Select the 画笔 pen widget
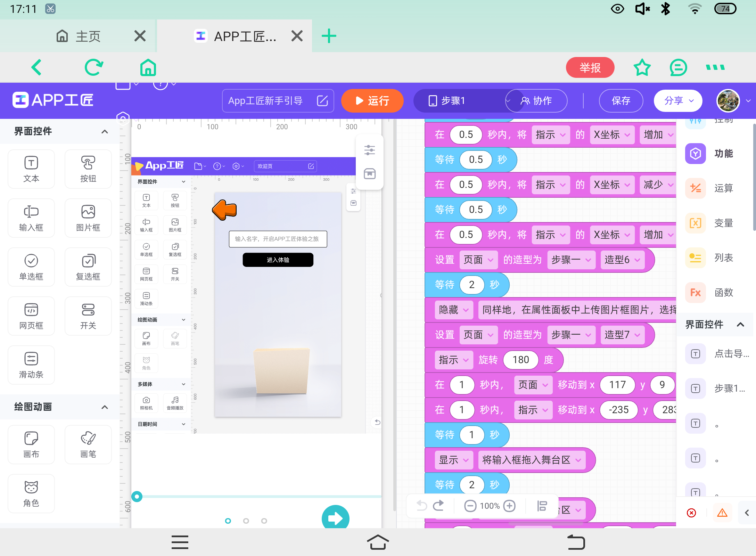 [x=88, y=445]
